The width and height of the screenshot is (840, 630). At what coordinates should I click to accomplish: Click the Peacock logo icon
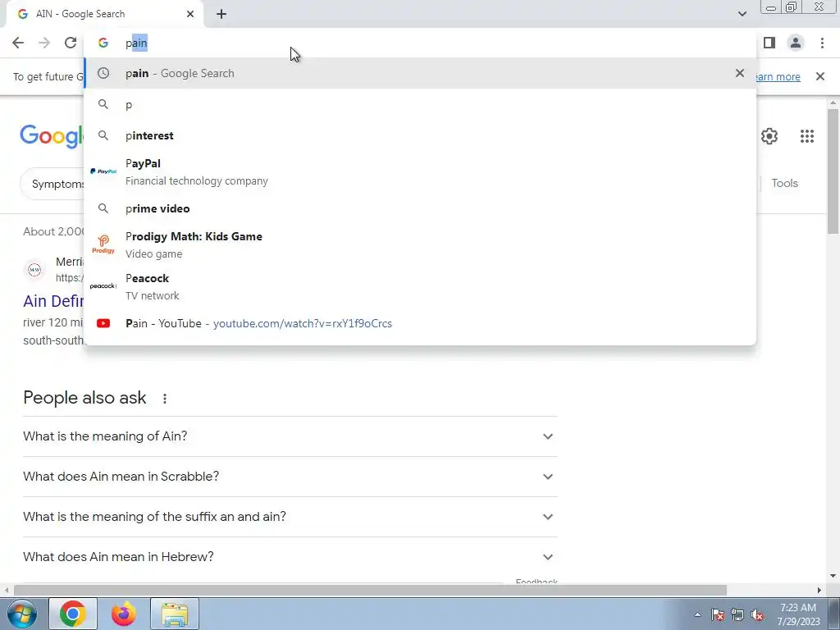[103, 286]
